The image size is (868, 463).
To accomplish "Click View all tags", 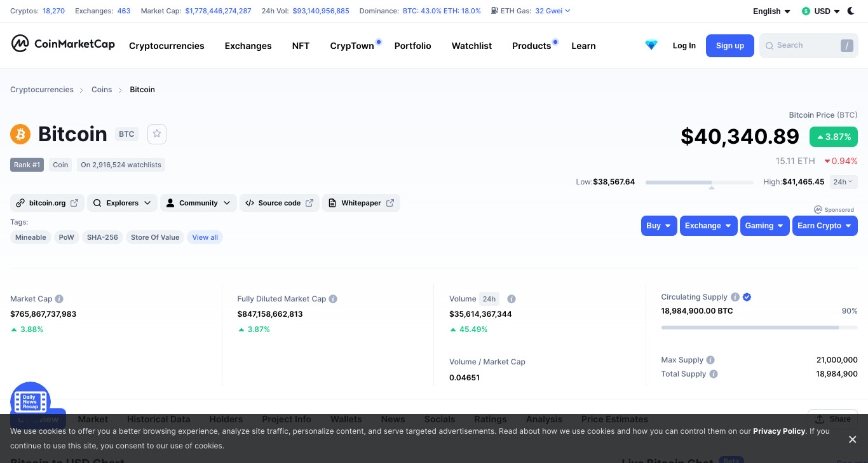I will (205, 237).
